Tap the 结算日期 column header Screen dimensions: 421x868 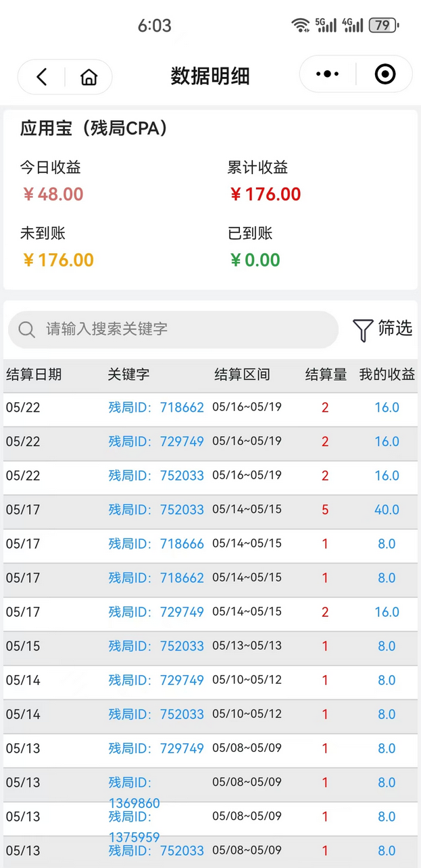[x=34, y=375]
